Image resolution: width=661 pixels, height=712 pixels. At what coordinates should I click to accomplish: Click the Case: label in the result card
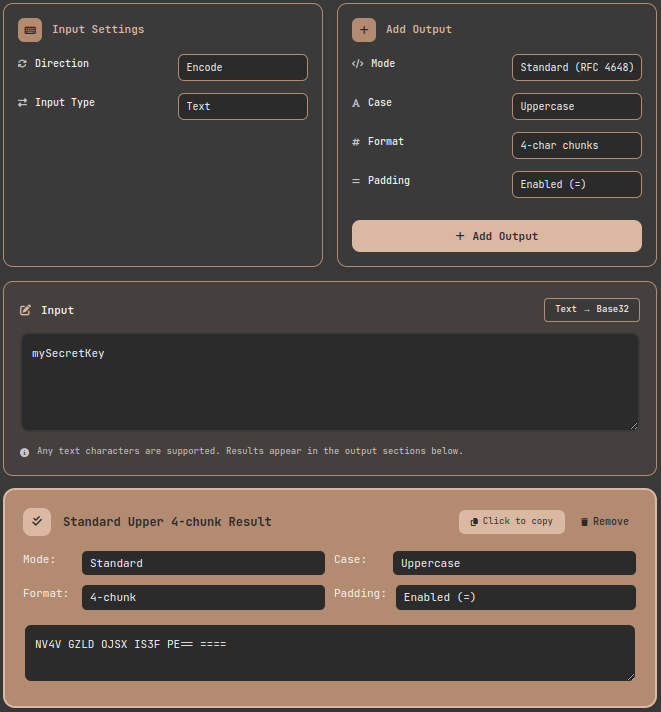350,559
